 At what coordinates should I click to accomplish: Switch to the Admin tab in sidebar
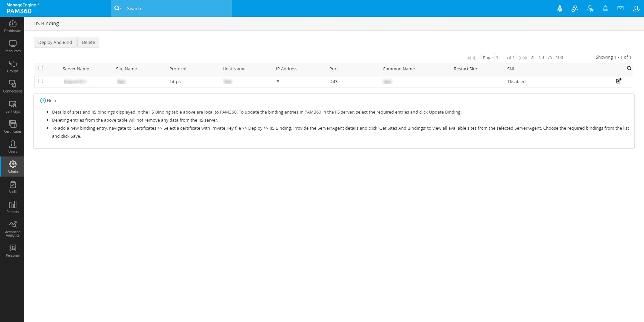click(x=12, y=167)
